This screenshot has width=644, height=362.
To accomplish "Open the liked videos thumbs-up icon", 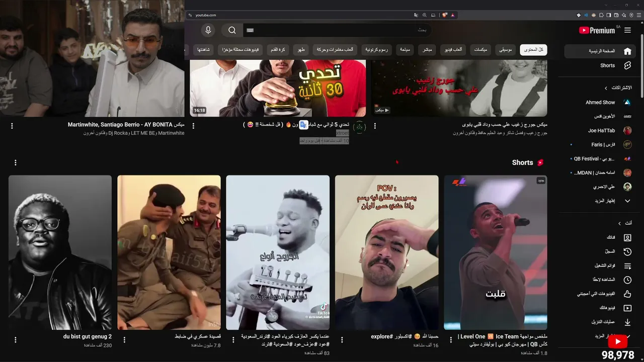I will [627, 294].
